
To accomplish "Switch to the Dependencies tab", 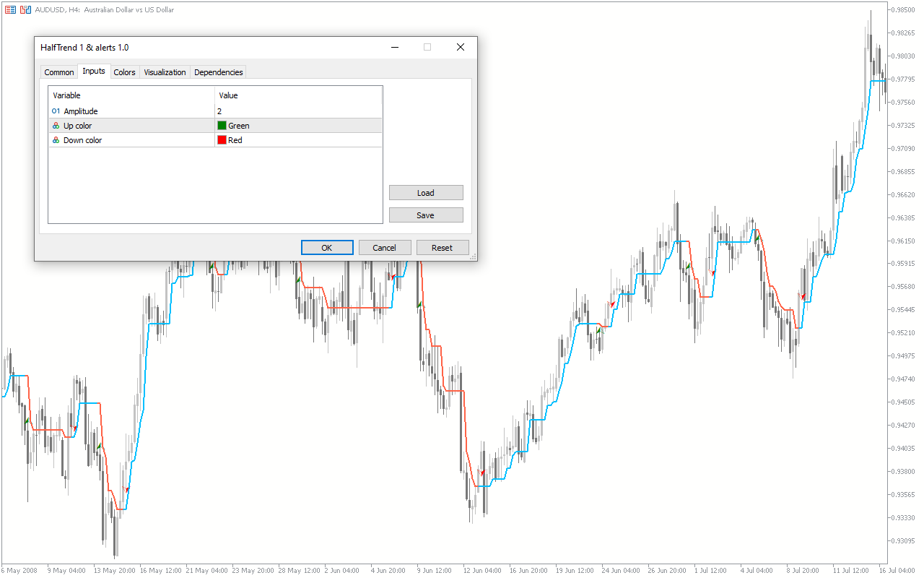I will pos(219,72).
